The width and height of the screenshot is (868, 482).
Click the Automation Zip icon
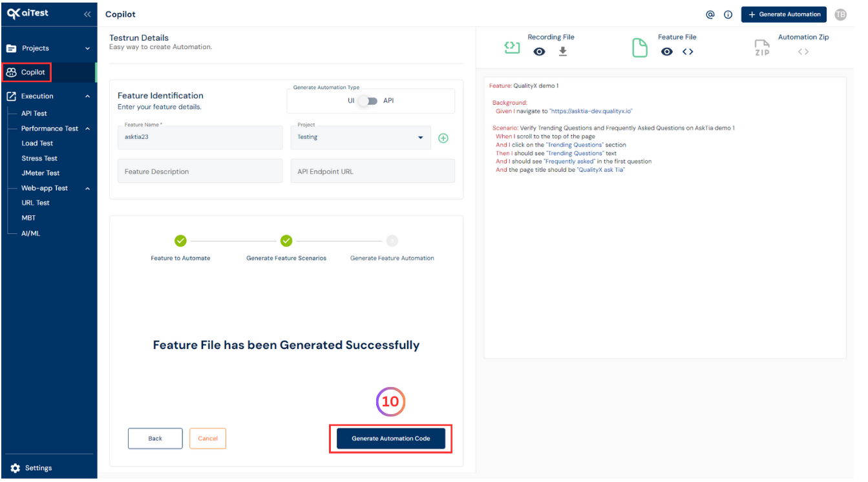click(762, 48)
